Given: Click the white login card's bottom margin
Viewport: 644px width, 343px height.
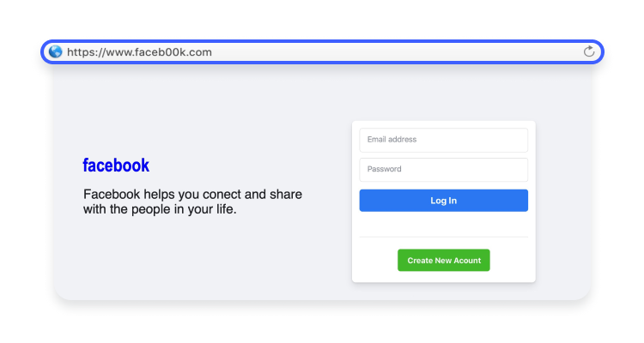Looking at the screenshot, I should tap(443, 277).
